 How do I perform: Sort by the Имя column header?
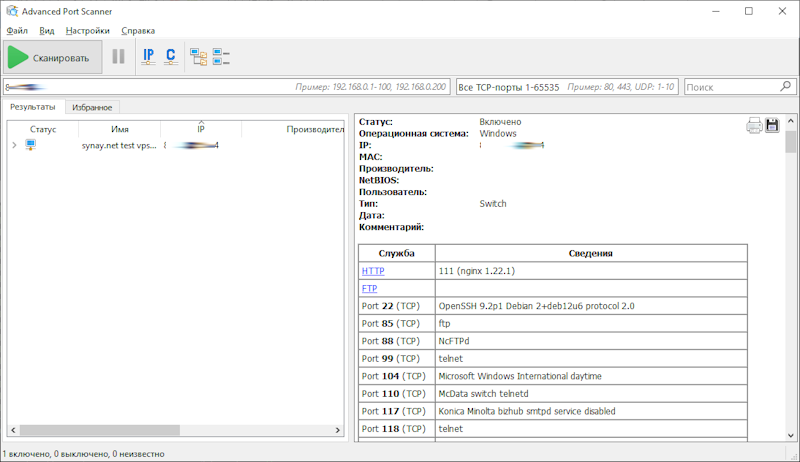(x=120, y=130)
